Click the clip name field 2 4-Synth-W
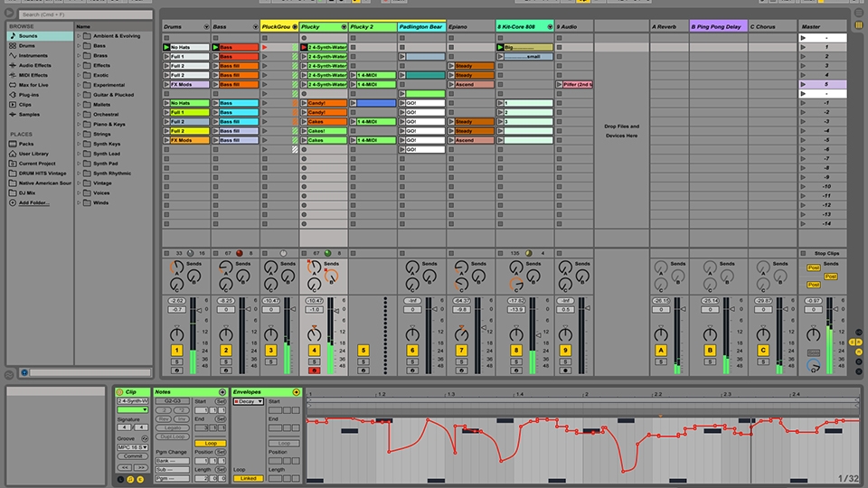This screenshot has width=868, height=488. coord(133,401)
